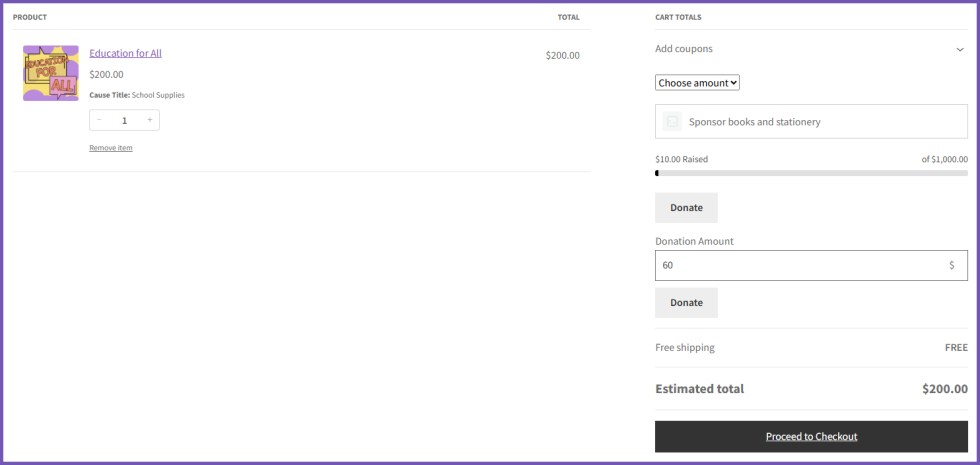Click the Education for All product thumbnail
This screenshot has height=465, width=980.
coord(51,73)
